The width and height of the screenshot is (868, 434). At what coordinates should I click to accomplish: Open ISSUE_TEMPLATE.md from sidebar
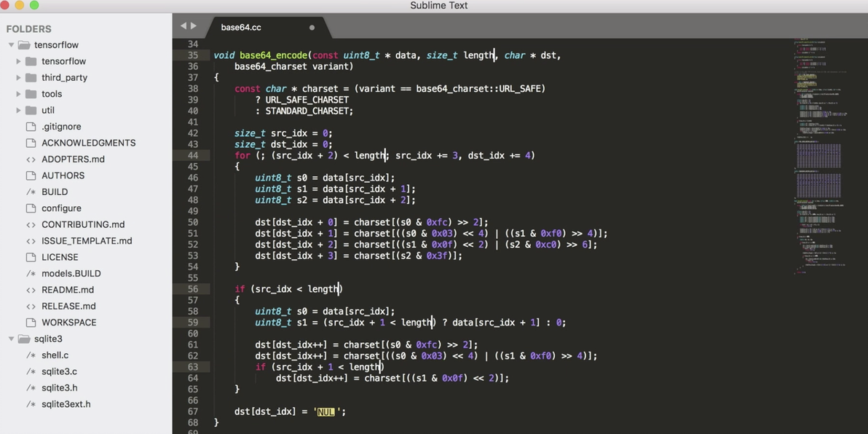click(87, 241)
